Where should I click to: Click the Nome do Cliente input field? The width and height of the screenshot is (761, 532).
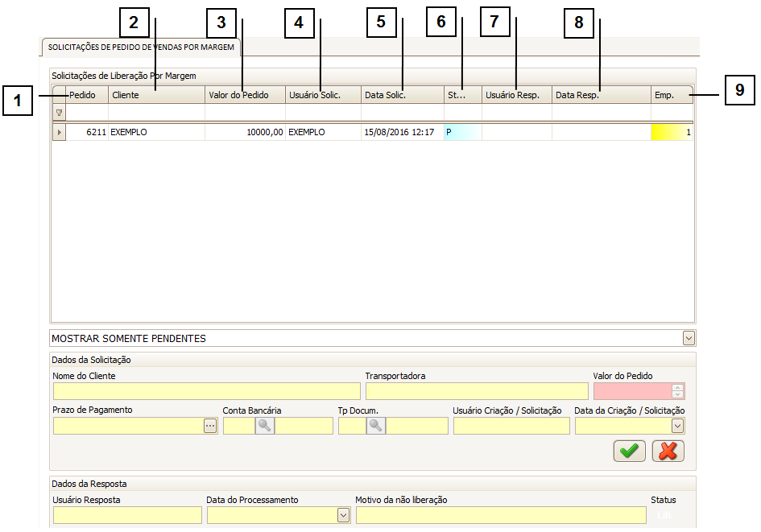coord(206,392)
